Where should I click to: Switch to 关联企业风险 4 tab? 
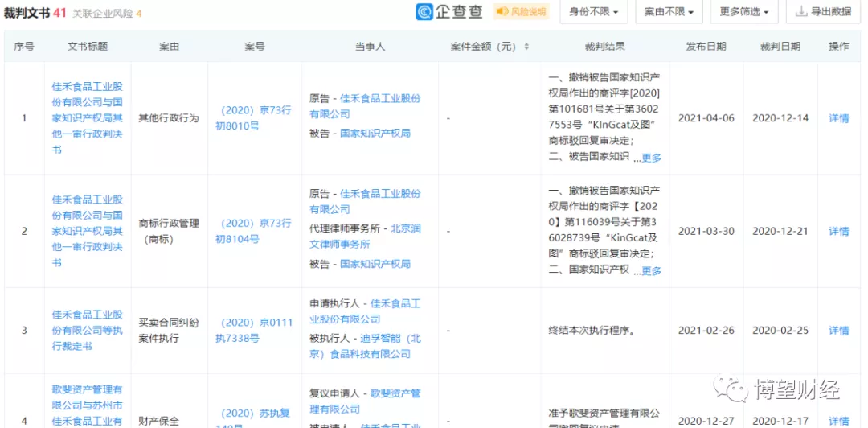coord(107,14)
